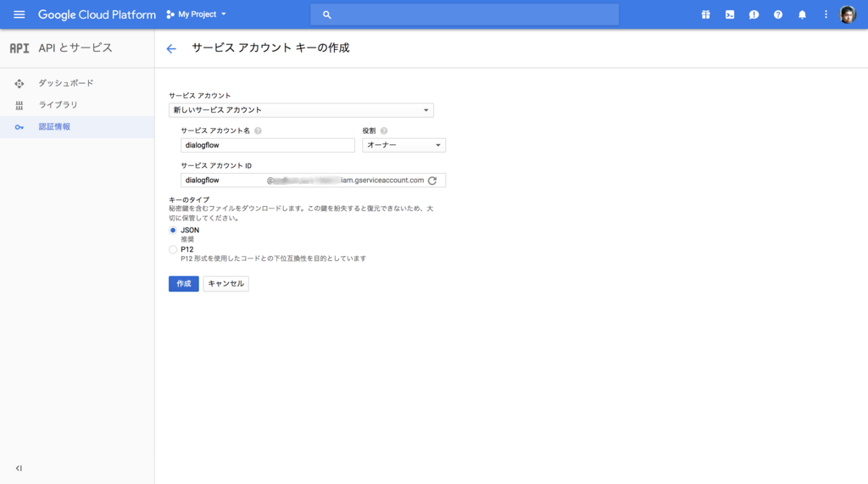Click the Google Cloud Platform logo

pyautogui.click(x=97, y=14)
